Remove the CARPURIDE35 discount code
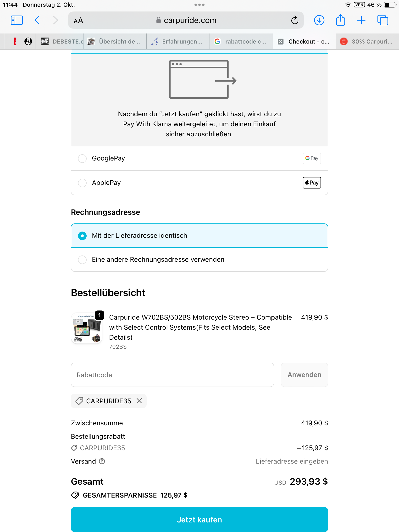Screen dimensions: 399x532 (x=139, y=401)
